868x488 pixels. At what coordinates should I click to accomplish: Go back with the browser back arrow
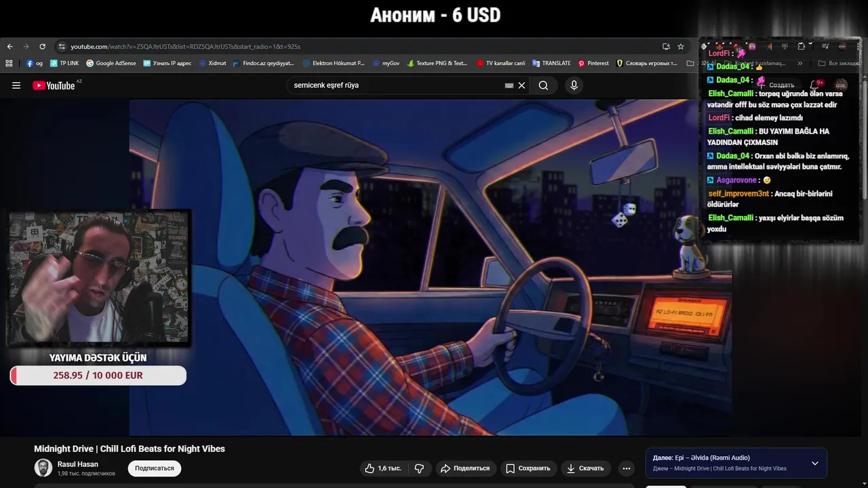[9, 47]
